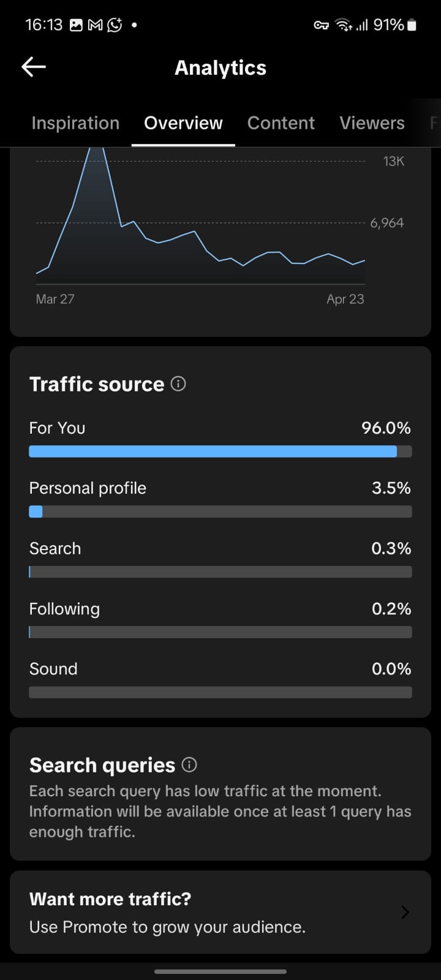This screenshot has width=441, height=980.
Task: Tap the battery icon in status bar
Action: point(412,25)
